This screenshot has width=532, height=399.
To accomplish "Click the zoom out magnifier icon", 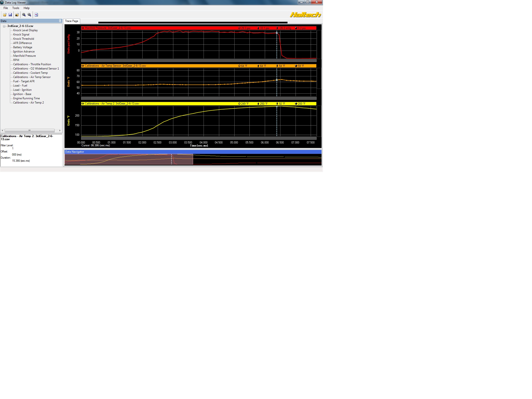I will tap(29, 15).
